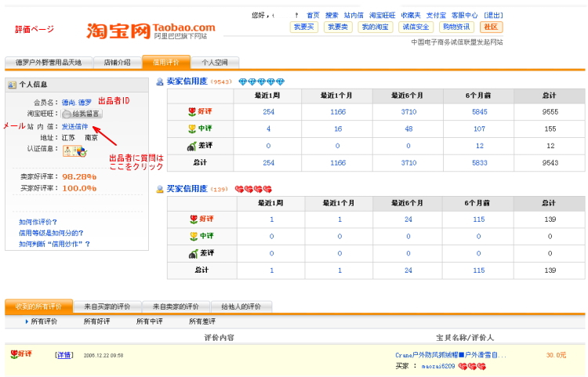The height and width of the screenshot is (377, 588).
Task: Click the user icon beside 卖家信用度
Action: tap(160, 82)
